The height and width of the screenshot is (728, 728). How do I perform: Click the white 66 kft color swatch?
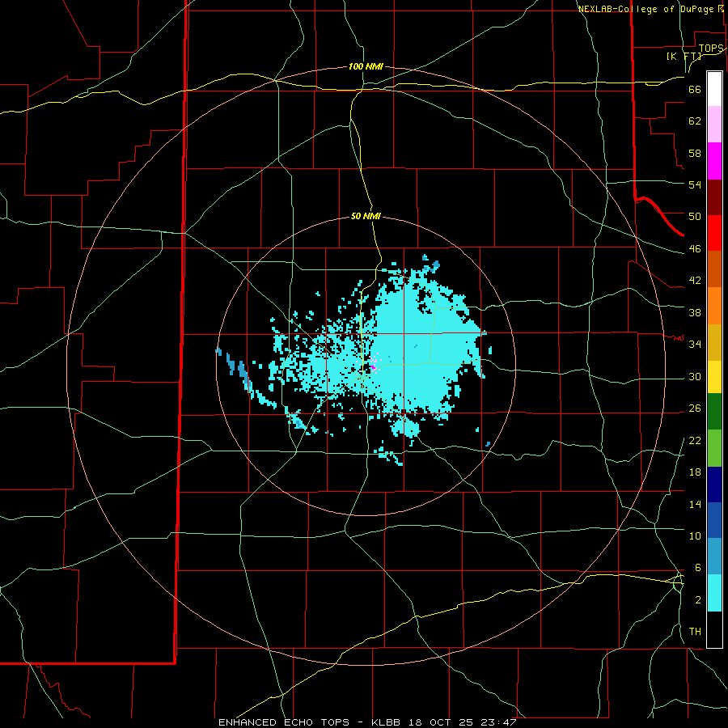click(x=714, y=89)
